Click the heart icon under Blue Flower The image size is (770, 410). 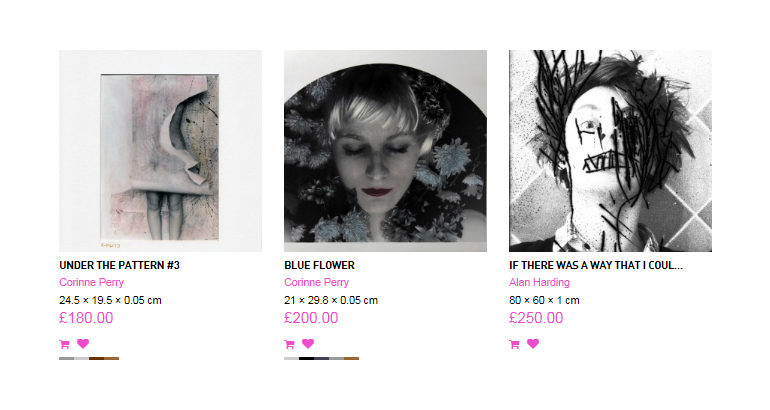308,344
